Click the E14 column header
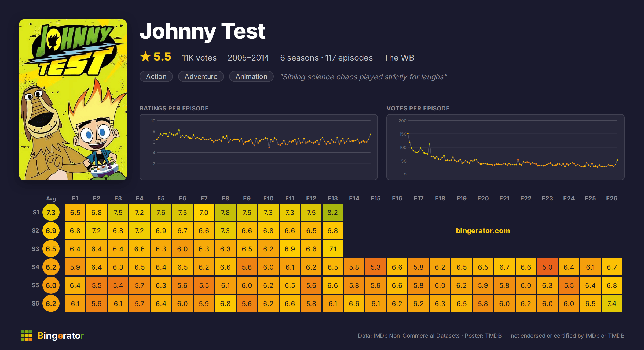The height and width of the screenshot is (350, 644). coord(354,198)
